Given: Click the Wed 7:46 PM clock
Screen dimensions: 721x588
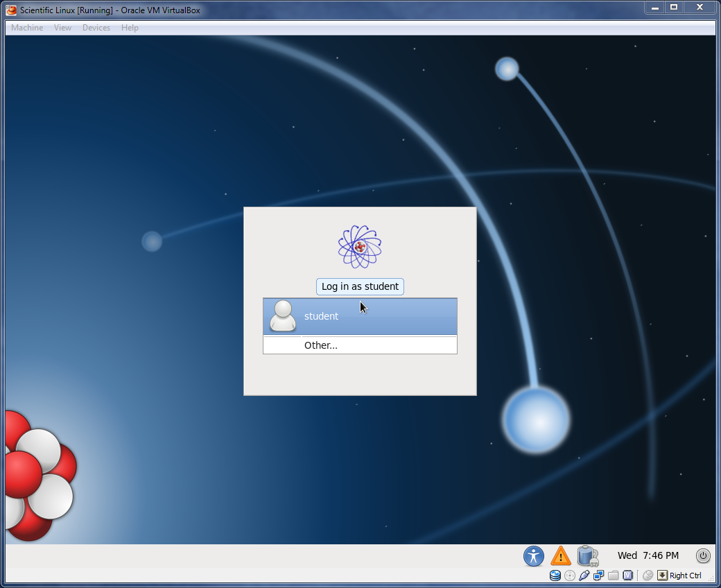Looking at the screenshot, I should coord(648,556).
